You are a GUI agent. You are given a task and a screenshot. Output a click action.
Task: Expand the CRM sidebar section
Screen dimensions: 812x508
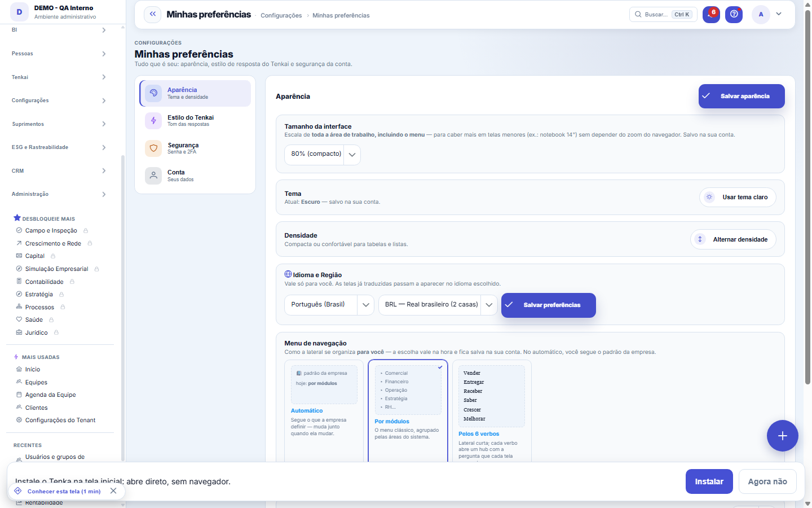(x=59, y=171)
